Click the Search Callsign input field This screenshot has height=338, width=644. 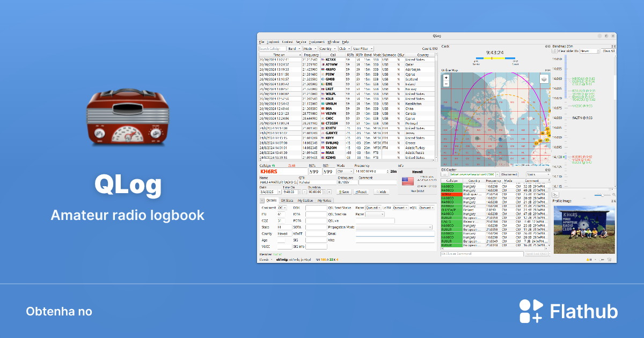pyautogui.click(x=270, y=48)
